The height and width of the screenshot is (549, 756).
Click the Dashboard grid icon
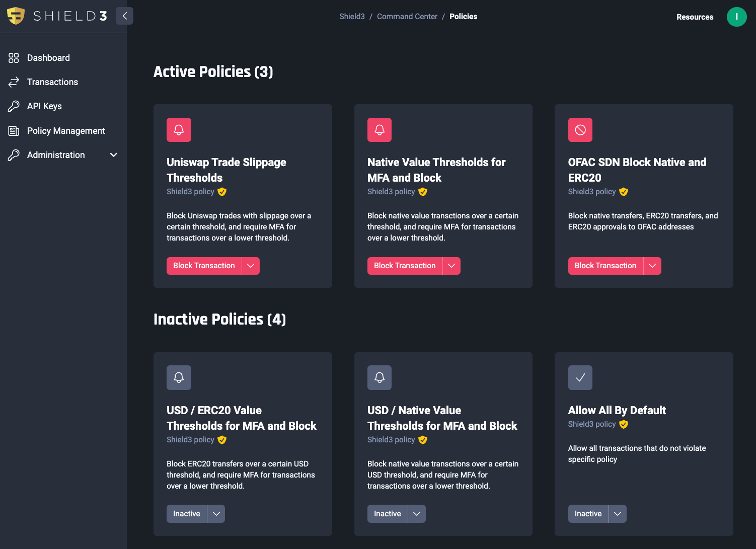(x=14, y=58)
